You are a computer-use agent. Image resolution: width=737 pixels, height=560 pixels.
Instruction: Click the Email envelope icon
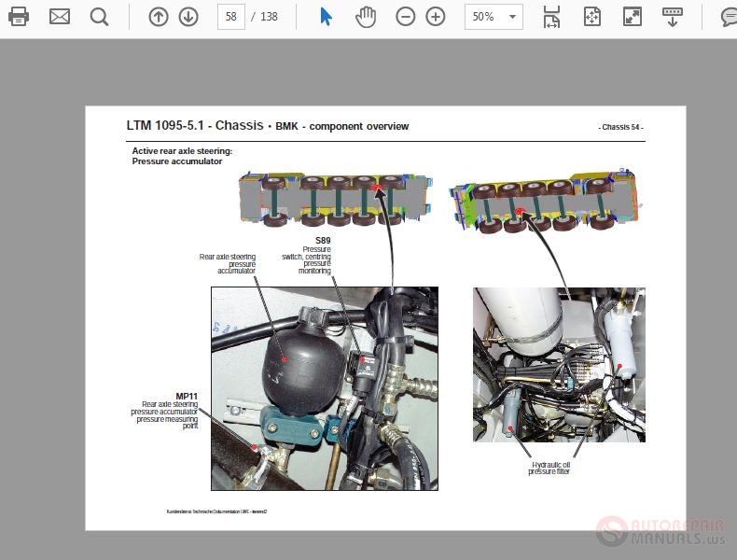click(x=60, y=17)
